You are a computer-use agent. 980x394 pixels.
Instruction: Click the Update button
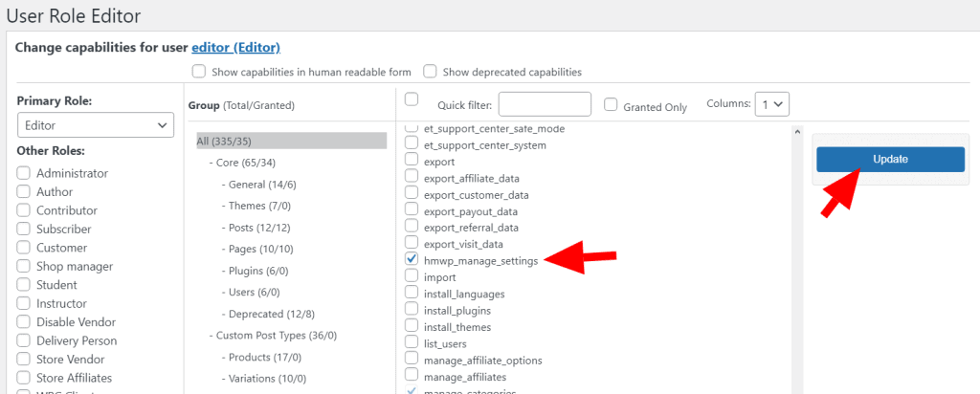pyautogui.click(x=890, y=159)
